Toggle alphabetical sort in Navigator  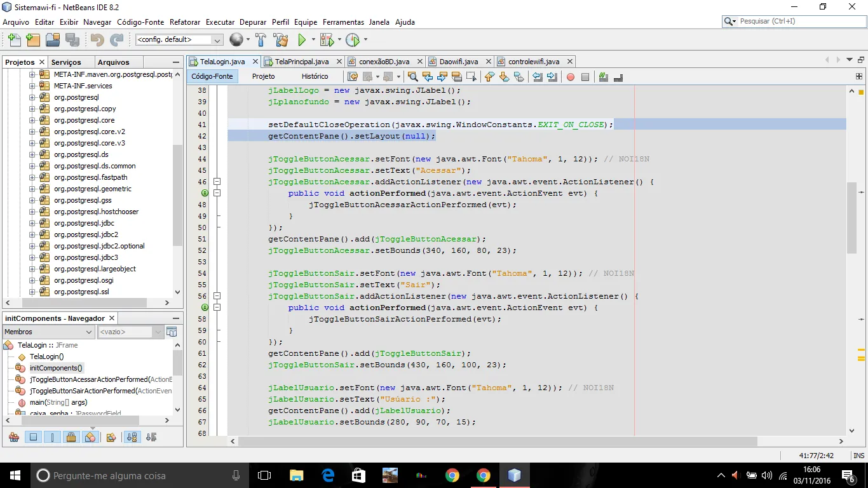132,437
